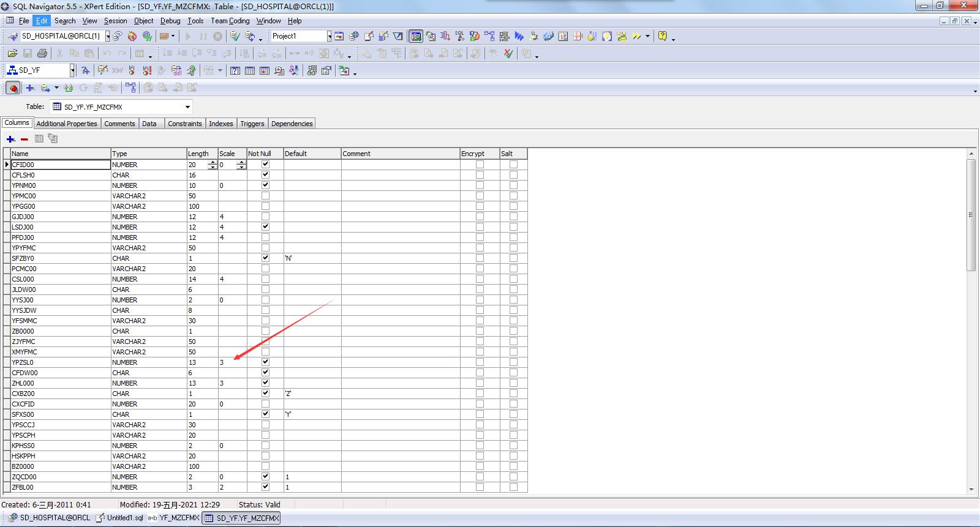
Task: Click the printer icon in toolbar
Action: (x=42, y=53)
